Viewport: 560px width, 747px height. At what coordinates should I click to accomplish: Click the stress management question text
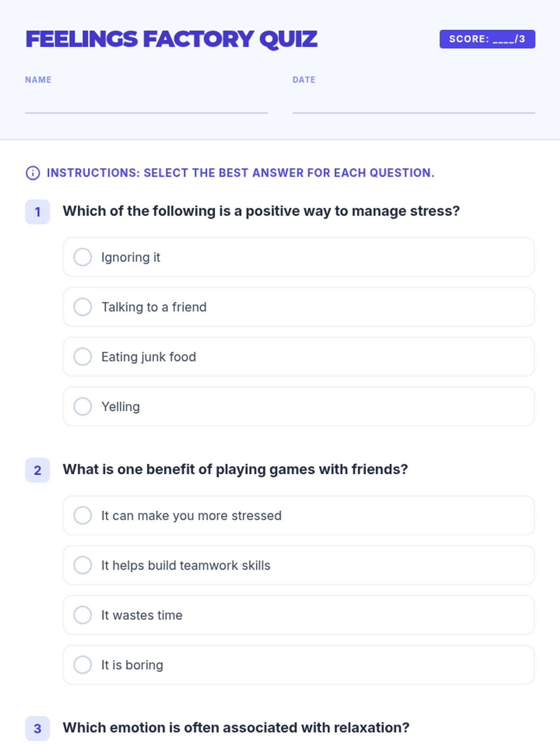tap(261, 211)
